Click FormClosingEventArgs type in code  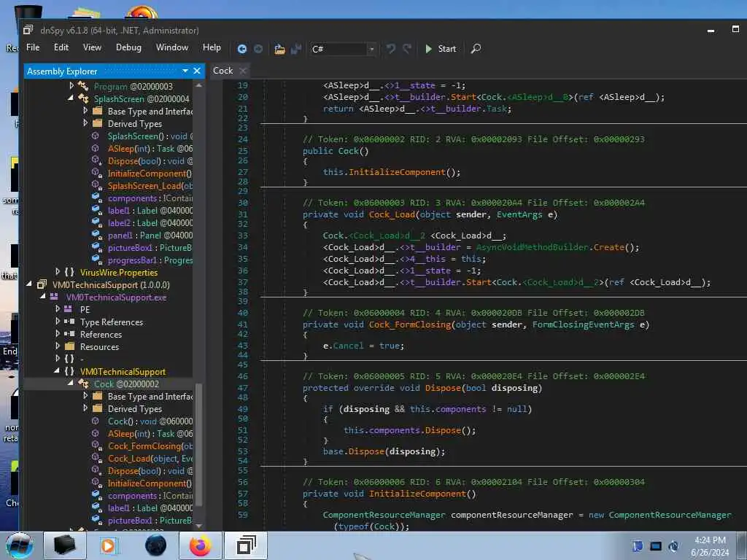pyautogui.click(x=583, y=324)
